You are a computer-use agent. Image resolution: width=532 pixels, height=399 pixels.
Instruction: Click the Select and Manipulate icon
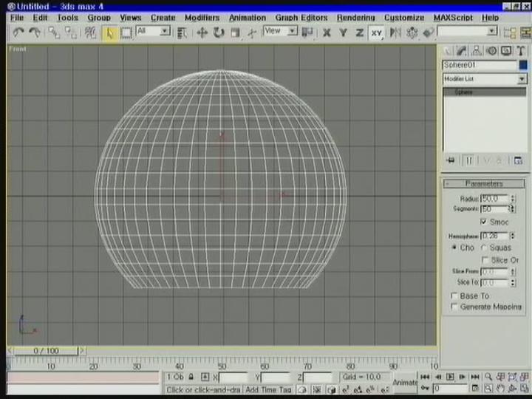252,33
